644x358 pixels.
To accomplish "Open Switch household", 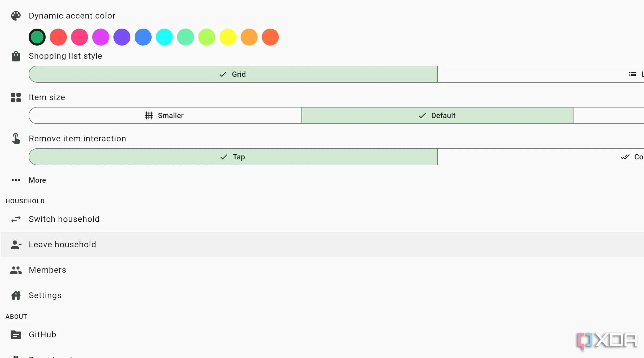I will tap(64, 219).
